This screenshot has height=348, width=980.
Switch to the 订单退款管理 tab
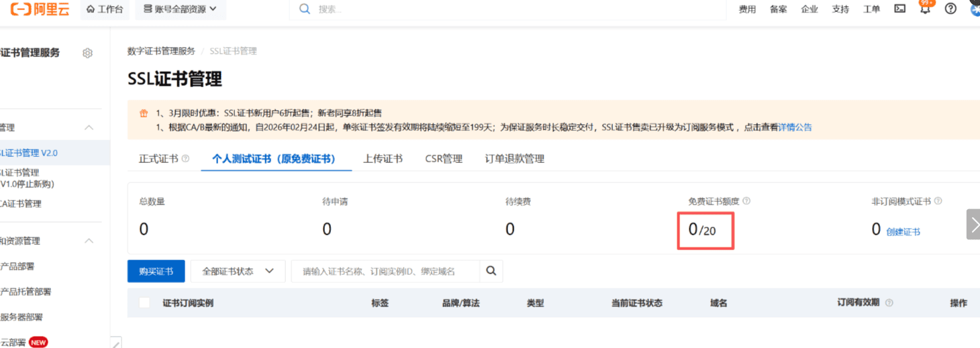[x=515, y=159]
